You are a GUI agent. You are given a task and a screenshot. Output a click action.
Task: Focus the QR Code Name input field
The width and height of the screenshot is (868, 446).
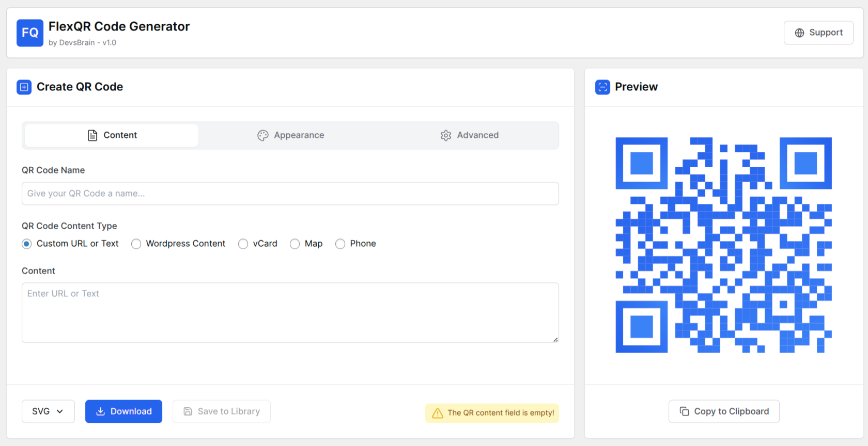(290, 194)
